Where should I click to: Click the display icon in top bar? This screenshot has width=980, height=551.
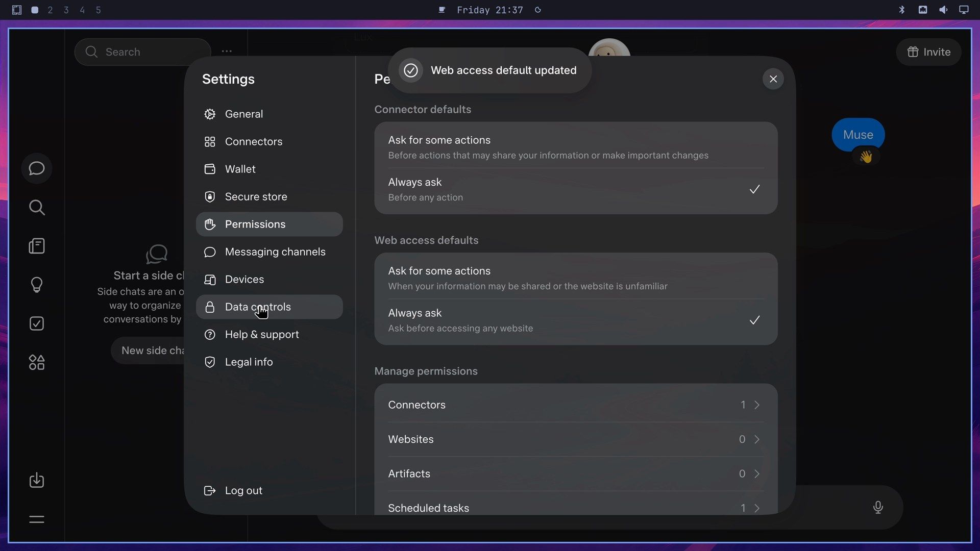pyautogui.click(x=964, y=10)
